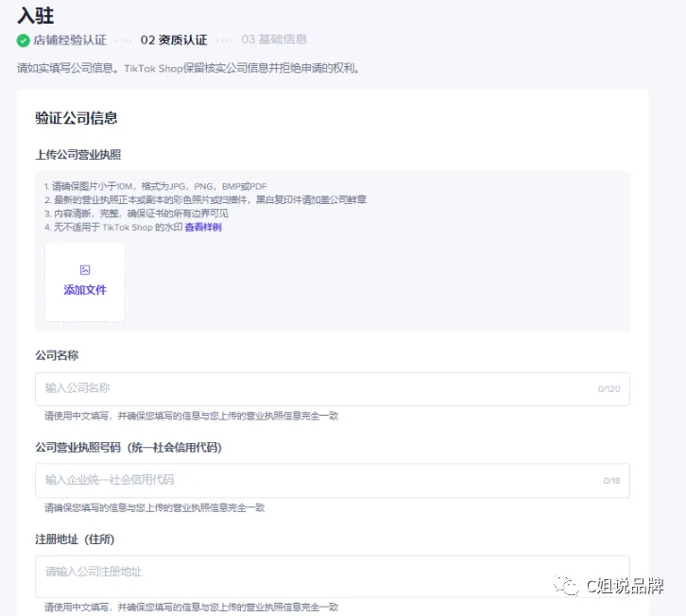This screenshot has height=616, width=686.
Task: Click the TikTok Shop 保留核实公司信息 notice text
Action: click(x=188, y=68)
